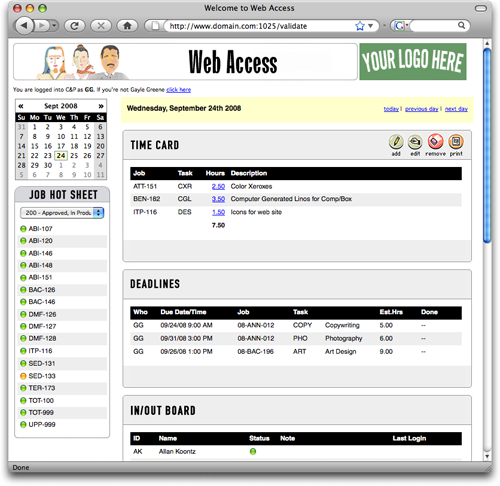This screenshot has height=486, width=500.
Task: Open the Job Hot Sheet status dropdown
Action: [x=62, y=213]
